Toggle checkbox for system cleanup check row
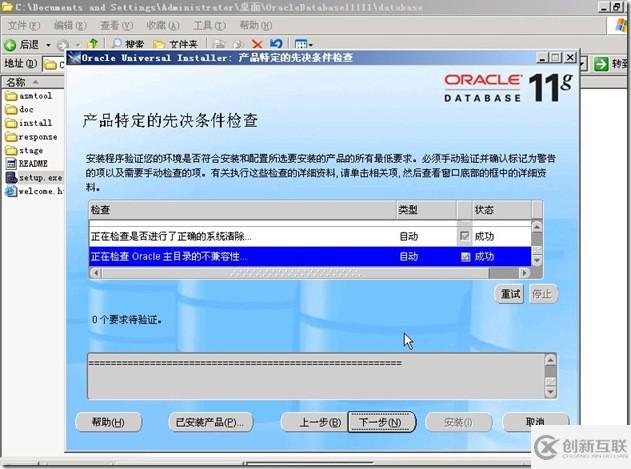 464,236
